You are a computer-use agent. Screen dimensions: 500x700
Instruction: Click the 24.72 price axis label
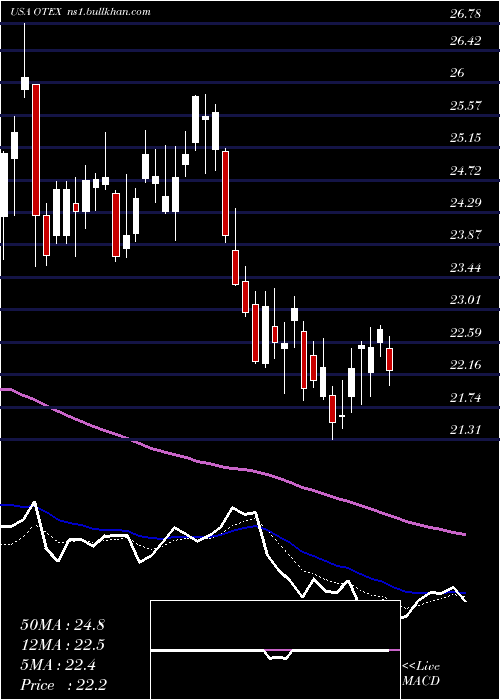[x=465, y=171]
